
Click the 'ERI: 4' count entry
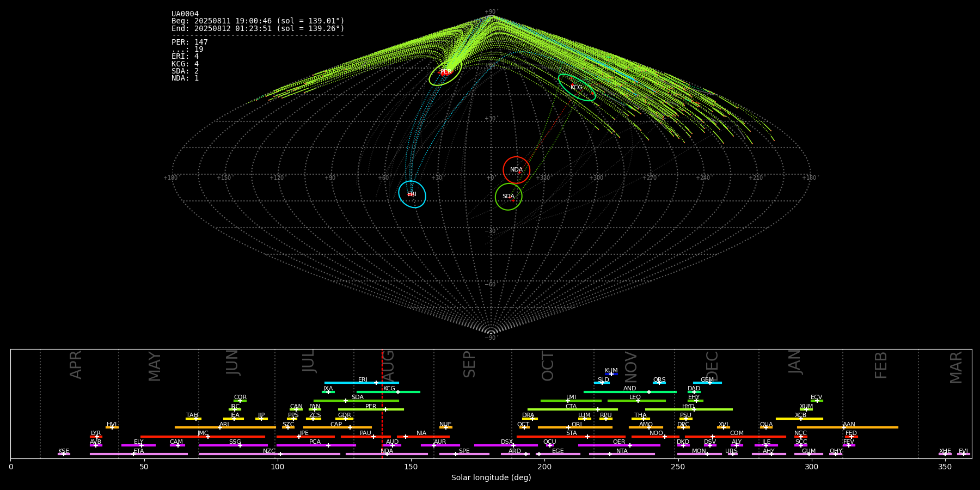pos(185,57)
